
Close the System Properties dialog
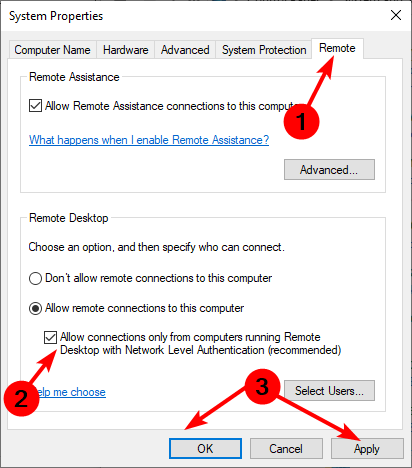click(396, 15)
